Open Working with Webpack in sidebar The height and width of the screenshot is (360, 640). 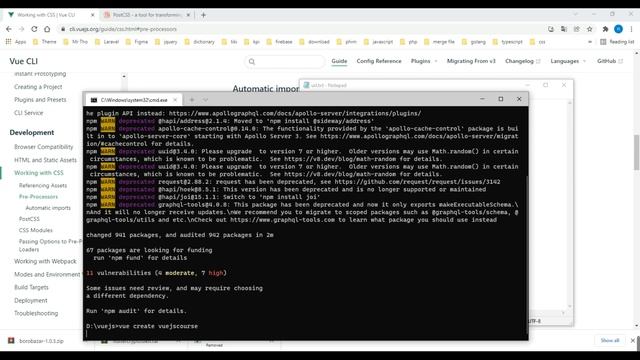point(45,261)
